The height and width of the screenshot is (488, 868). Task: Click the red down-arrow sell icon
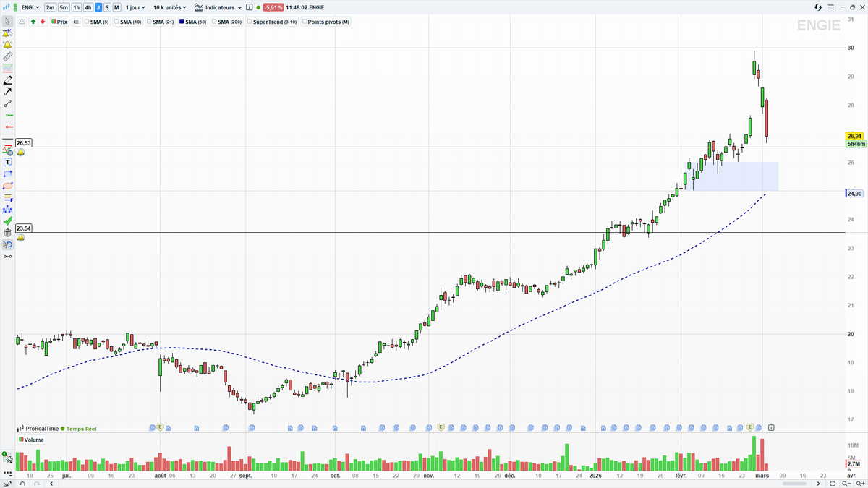[43, 22]
